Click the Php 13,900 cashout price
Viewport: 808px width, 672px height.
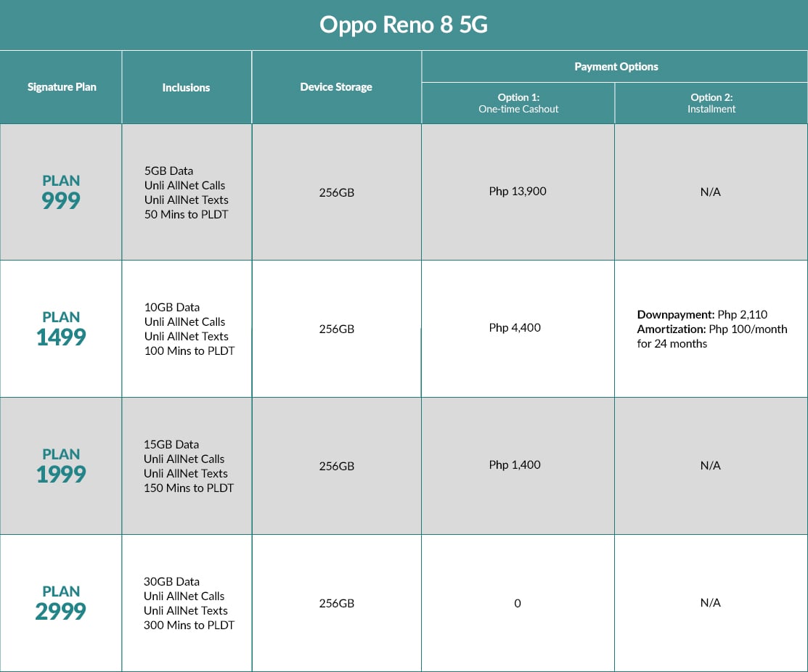(518, 192)
